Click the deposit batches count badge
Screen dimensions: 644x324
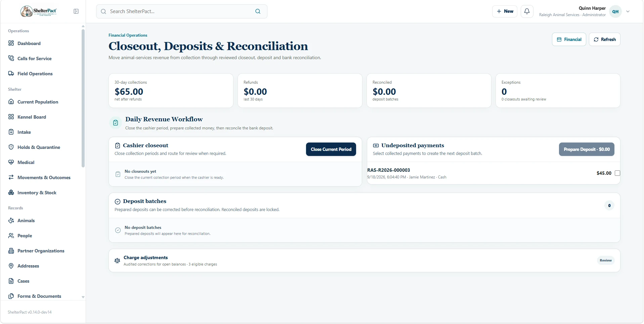click(609, 205)
